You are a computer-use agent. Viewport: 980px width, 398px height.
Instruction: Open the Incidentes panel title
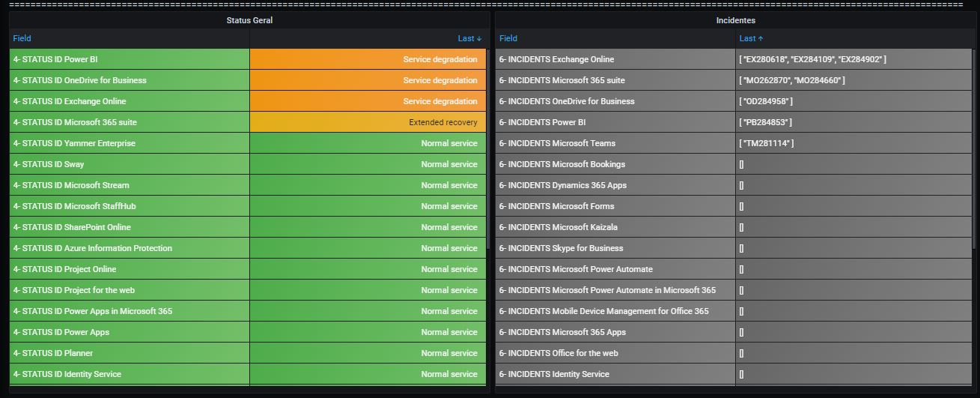click(x=735, y=20)
